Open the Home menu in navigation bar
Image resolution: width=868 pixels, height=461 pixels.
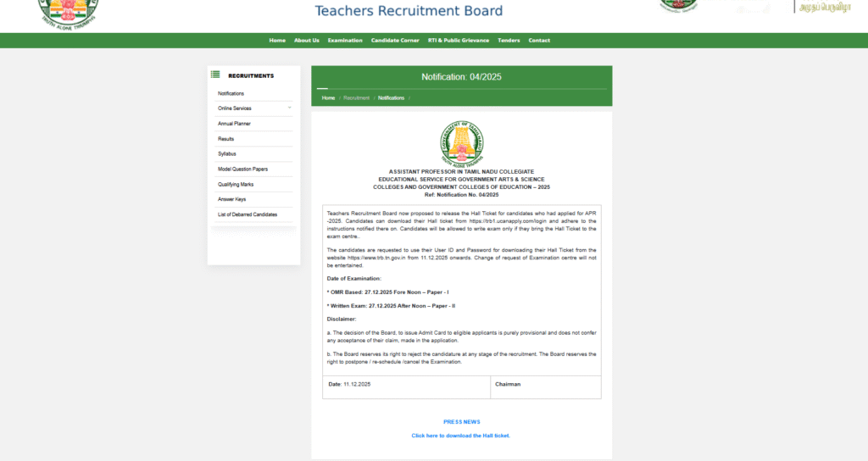tap(277, 41)
